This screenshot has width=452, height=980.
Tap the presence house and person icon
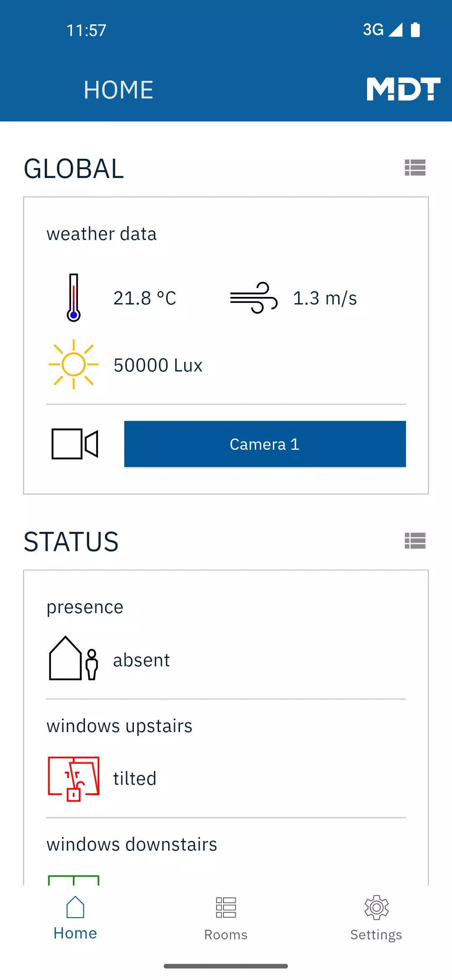point(74,658)
